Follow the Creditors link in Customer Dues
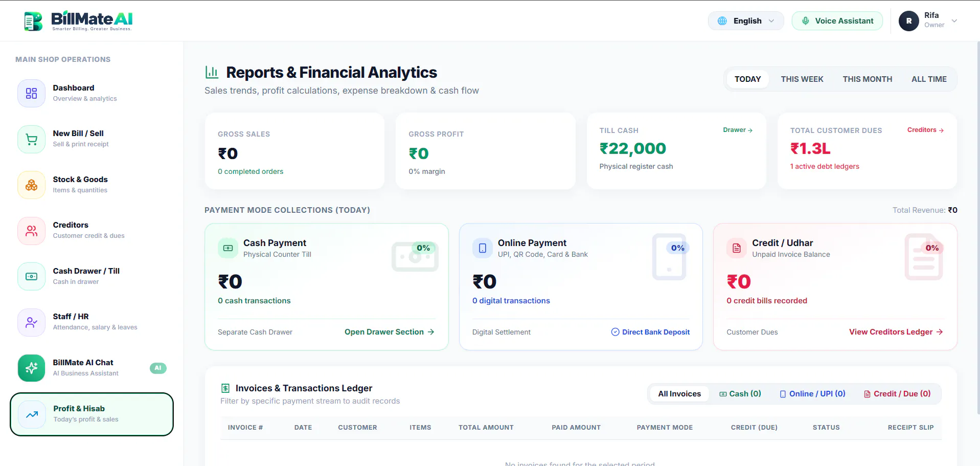 (925, 130)
